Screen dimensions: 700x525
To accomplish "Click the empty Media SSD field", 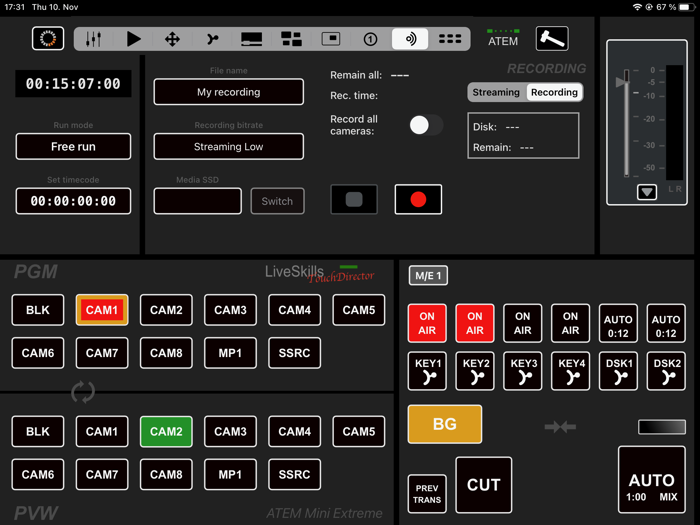I will coord(198,201).
